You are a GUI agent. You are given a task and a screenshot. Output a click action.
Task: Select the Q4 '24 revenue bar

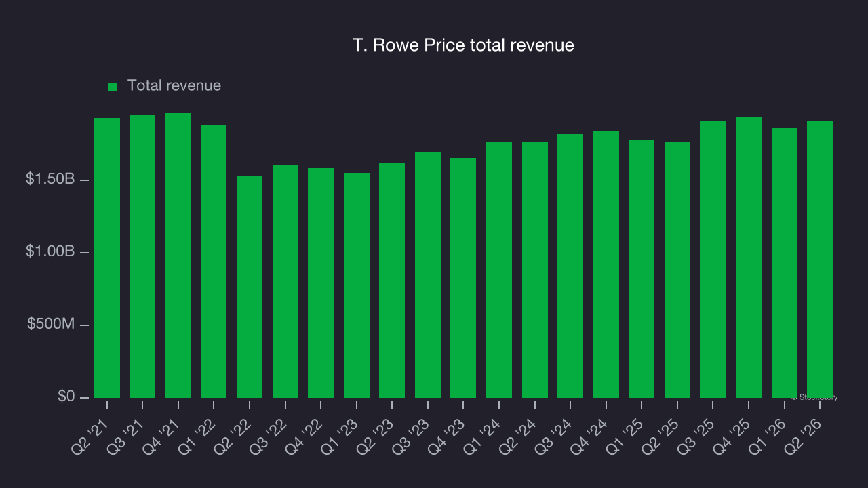(x=606, y=264)
